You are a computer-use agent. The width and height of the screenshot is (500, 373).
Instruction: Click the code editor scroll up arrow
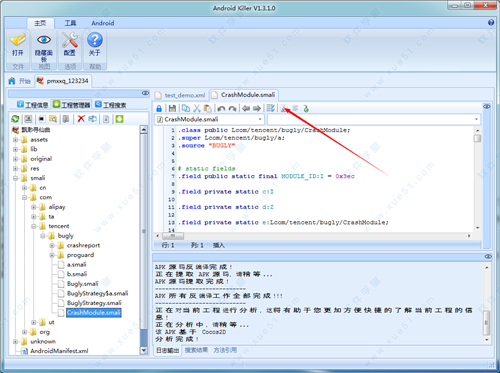[x=477, y=131]
